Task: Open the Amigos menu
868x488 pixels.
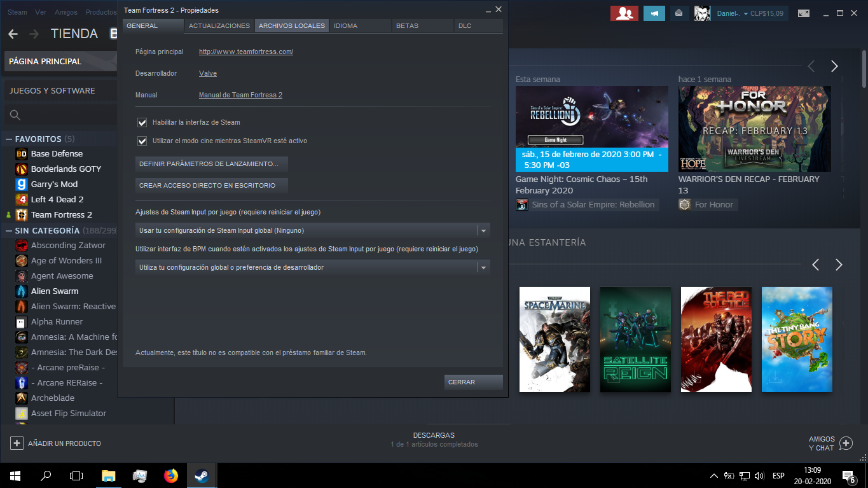Action: click(x=66, y=12)
